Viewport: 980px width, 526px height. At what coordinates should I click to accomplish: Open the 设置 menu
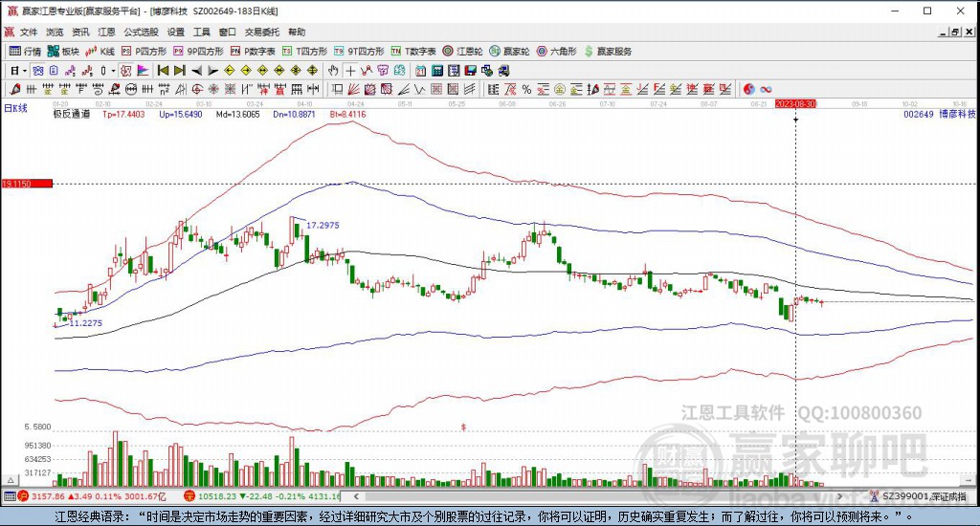coord(176,32)
